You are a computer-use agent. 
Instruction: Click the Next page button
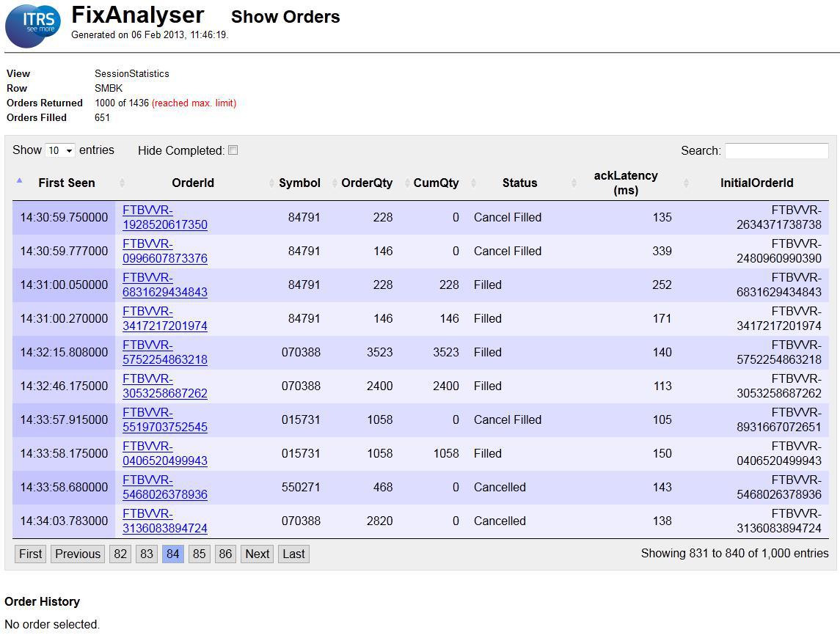coord(257,554)
